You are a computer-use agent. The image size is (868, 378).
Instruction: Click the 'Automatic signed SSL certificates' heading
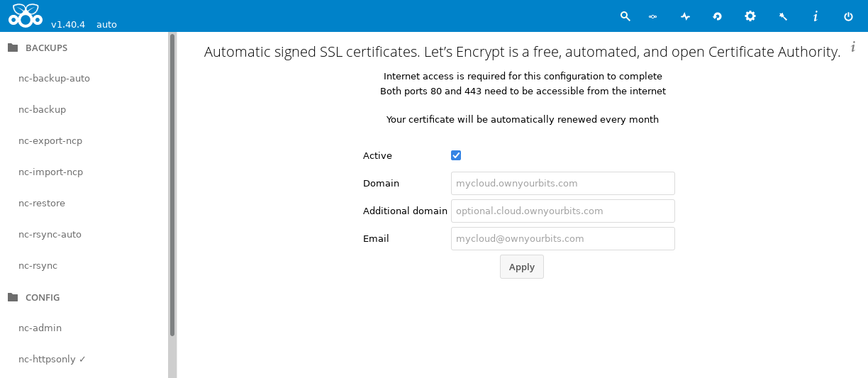(522, 52)
